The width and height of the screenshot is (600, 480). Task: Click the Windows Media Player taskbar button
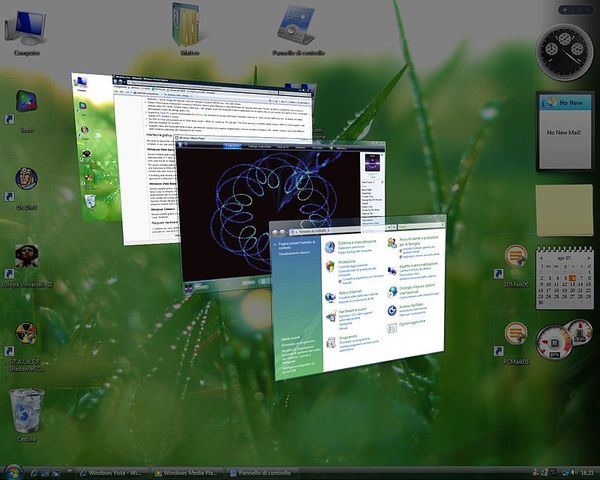187,473
